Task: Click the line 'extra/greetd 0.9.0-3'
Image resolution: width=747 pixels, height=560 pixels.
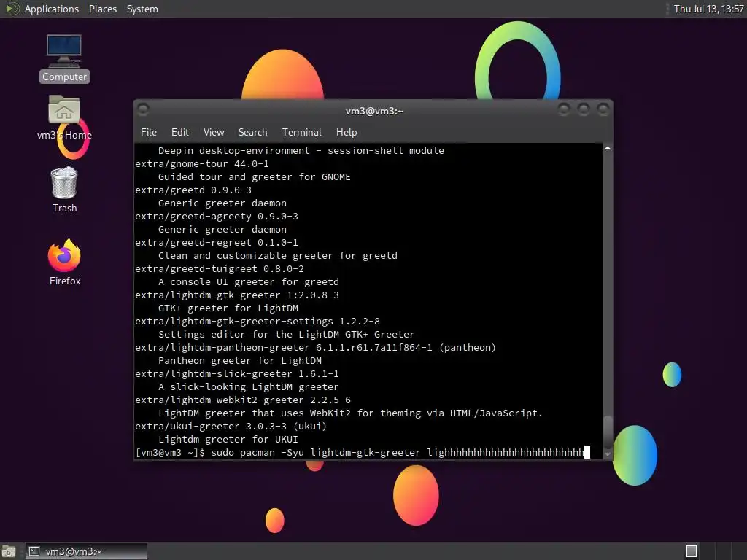Action: 193,190
